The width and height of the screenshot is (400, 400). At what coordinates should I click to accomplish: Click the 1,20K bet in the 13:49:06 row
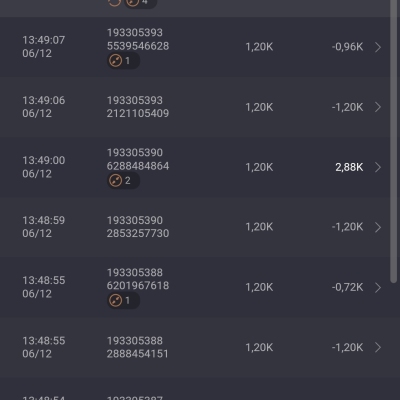(259, 107)
